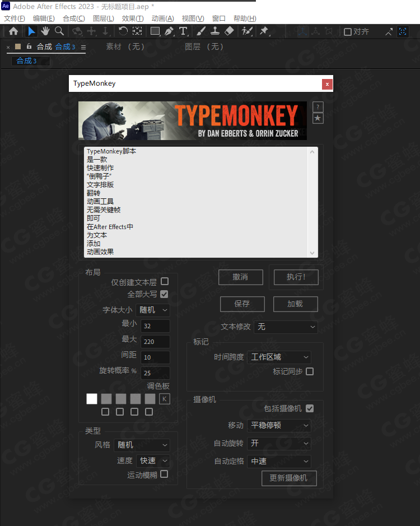Open TypeMonkey help question mark

pyautogui.click(x=318, y=107)
